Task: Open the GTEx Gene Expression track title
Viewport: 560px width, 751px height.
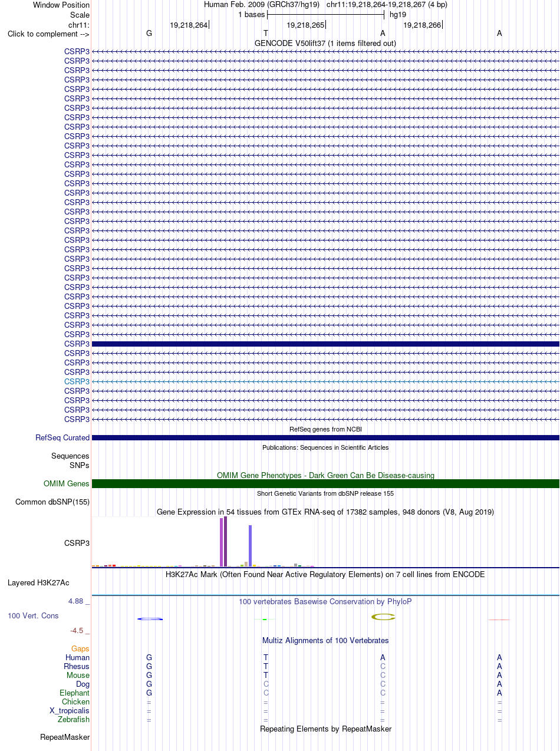Action: click(x=325, y=512)
